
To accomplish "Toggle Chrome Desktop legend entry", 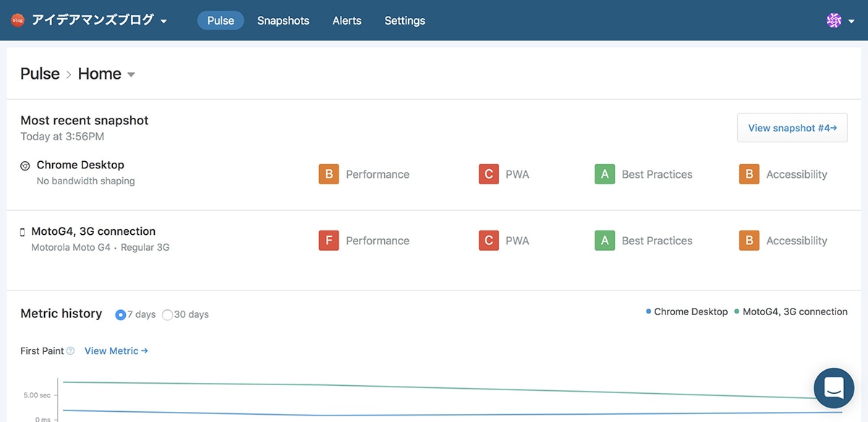I will pos(686,312).
